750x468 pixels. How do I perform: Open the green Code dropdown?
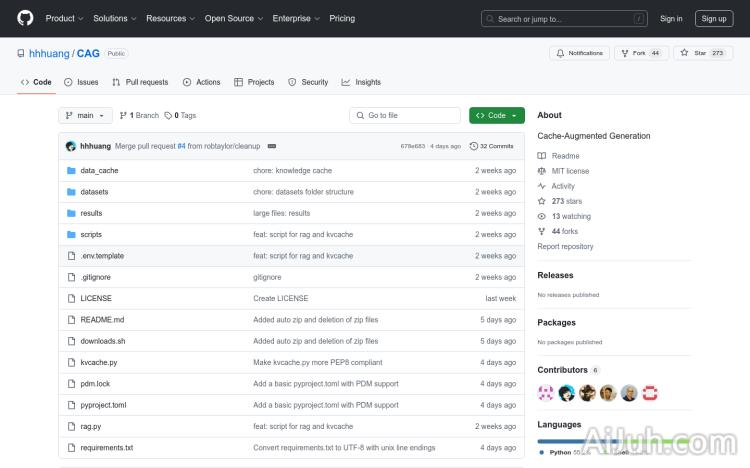pyautogui.click(x=496, y=115)
